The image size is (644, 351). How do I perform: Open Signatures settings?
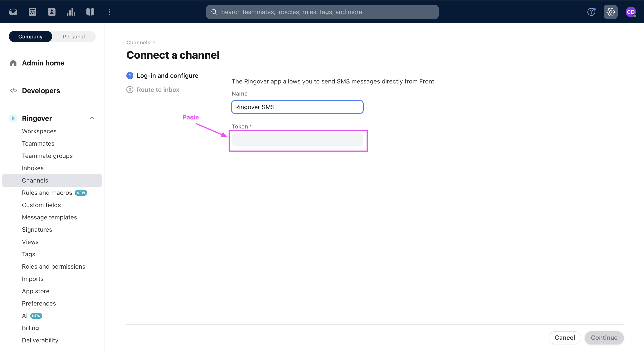[x=37, y=229]
